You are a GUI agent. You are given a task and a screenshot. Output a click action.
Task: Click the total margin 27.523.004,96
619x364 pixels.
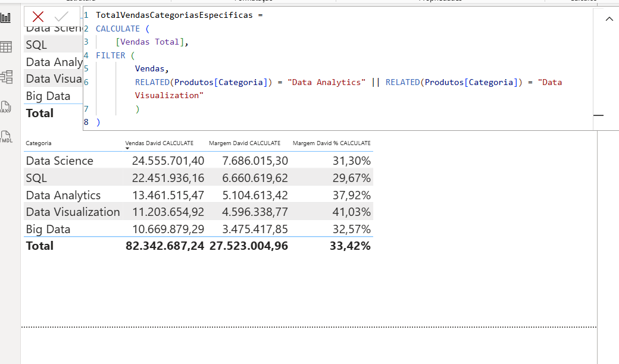pos(249,246)
